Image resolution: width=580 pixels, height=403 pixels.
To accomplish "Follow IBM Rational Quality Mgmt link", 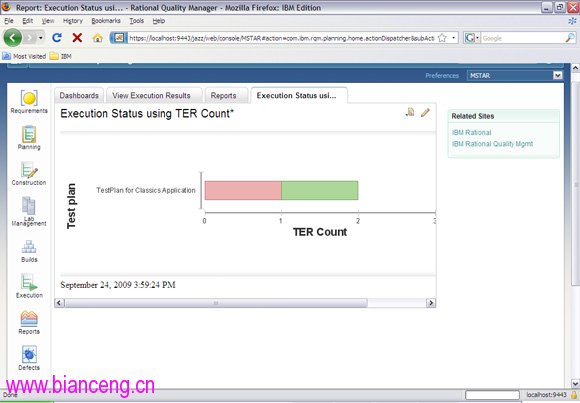I will (492, 144).
